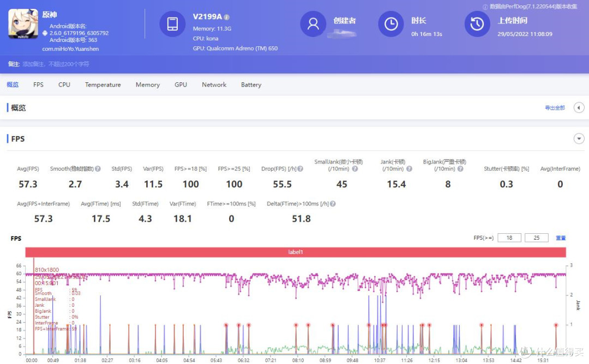
Task: Click the Stutter value 0.3
Action: click(506, 184)
